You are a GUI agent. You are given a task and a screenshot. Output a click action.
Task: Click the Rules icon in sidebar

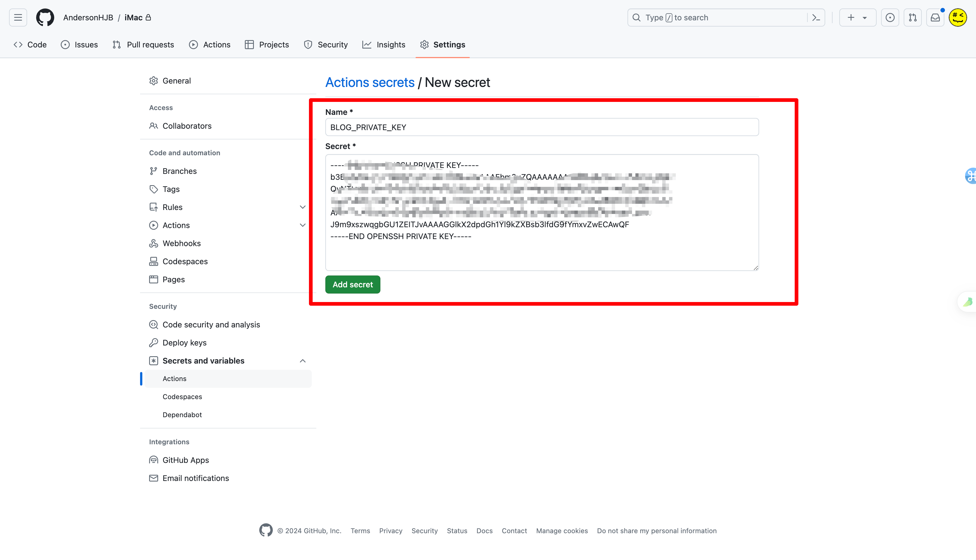point(154,207)
